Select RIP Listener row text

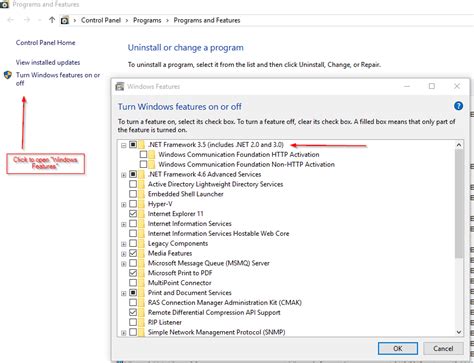(165, 322)
